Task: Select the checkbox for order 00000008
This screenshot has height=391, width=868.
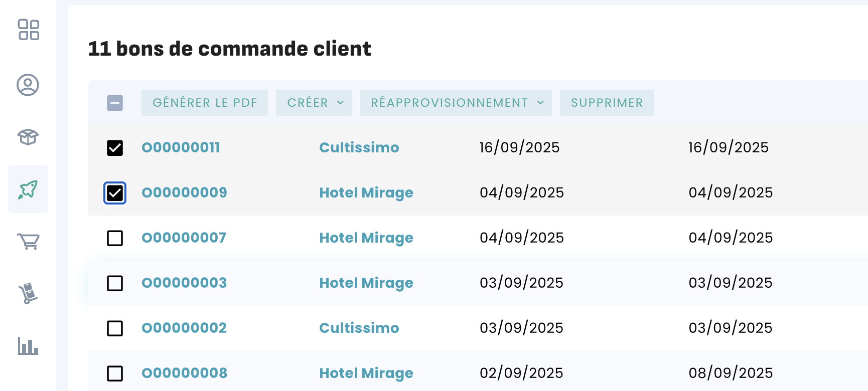Action: click(x=115, y=373)
